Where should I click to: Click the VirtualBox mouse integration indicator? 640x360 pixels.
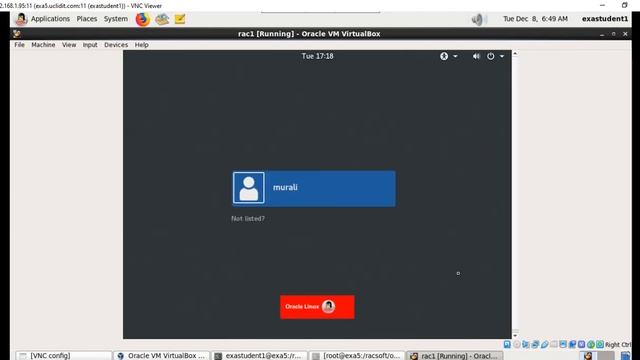pos(591,344)
